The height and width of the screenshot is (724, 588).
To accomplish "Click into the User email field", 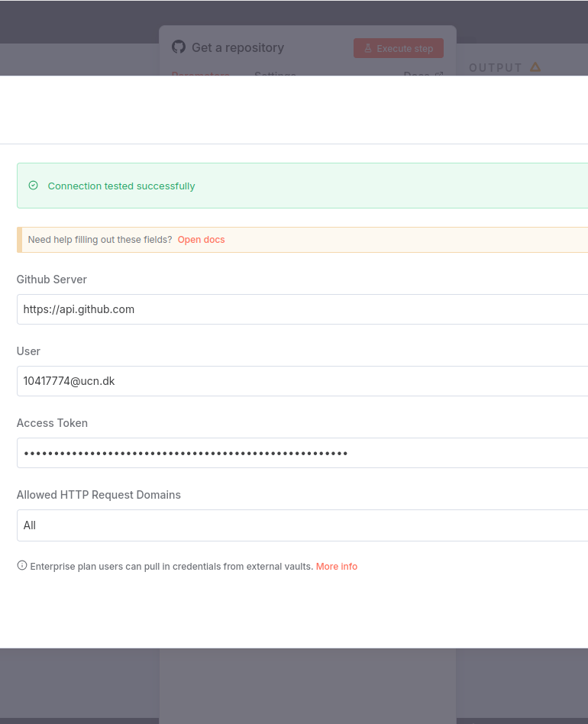I will coord(302,381).
